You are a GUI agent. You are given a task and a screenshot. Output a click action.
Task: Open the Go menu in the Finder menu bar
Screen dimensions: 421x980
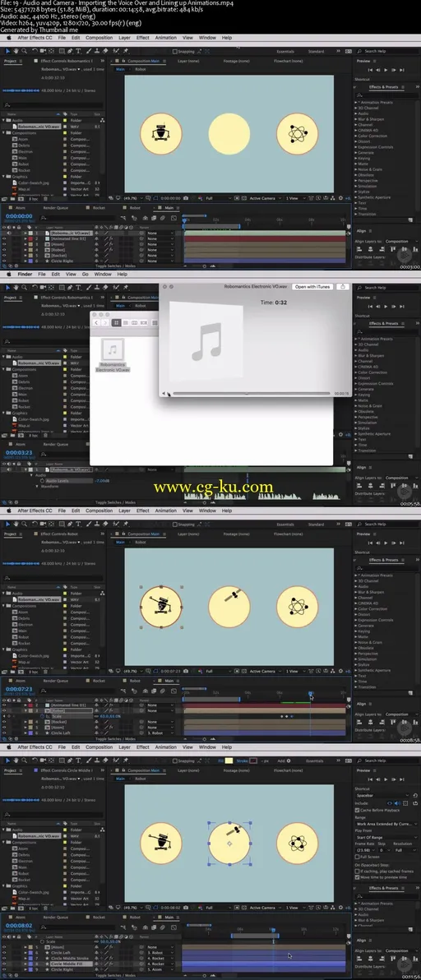pos(87,274)
